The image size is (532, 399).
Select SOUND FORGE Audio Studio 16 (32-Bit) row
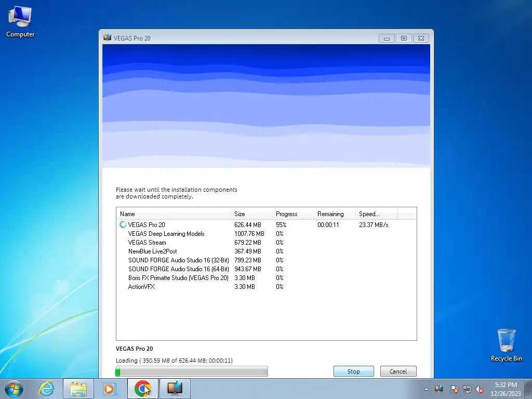266,260
